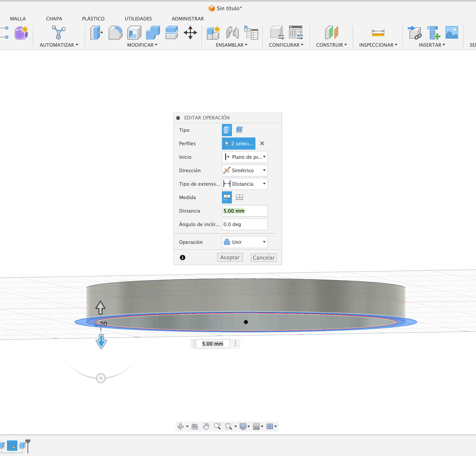Click the Look At icon

pyautogui.click(x=195, y=426)
